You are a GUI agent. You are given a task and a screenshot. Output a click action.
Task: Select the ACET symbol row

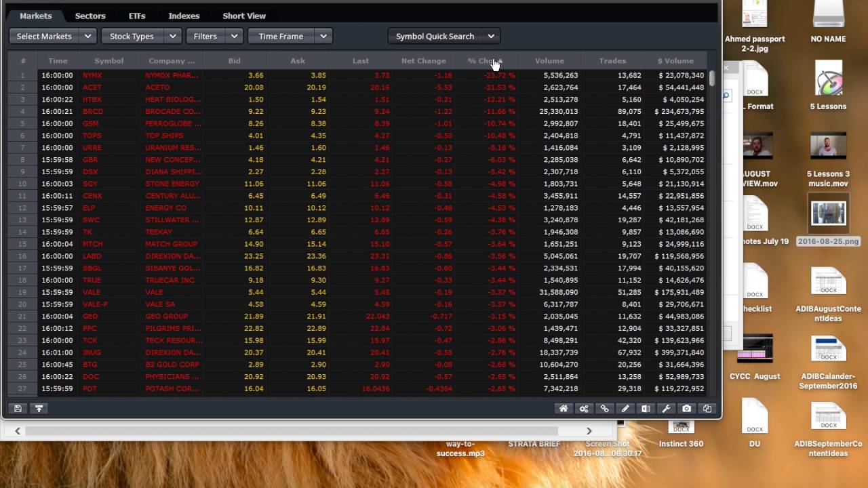[x=357, y=87]
